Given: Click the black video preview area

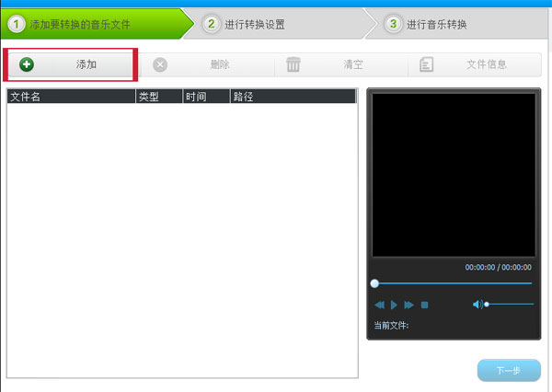Looking at the screenshot, I should (454, 175).
